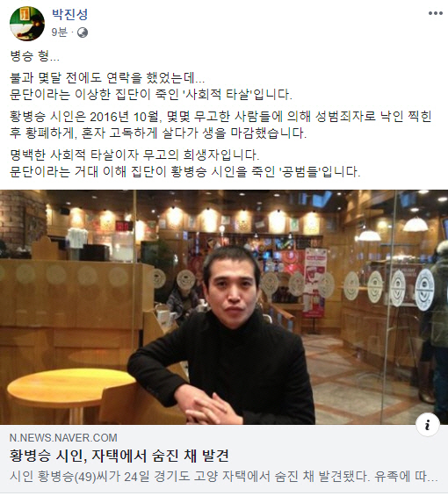This screenshot has width=448, height=496.
Task: Open headline 황병승 시인, 자택에서 숨진 채 발견
Action: click(119, 456)
